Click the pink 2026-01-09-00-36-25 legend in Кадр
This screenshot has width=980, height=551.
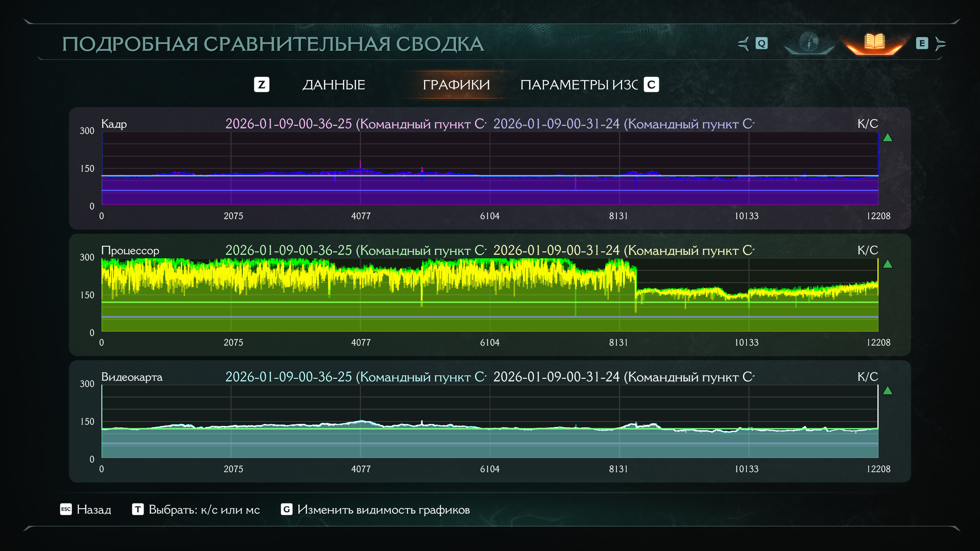(x=355, y=124)
